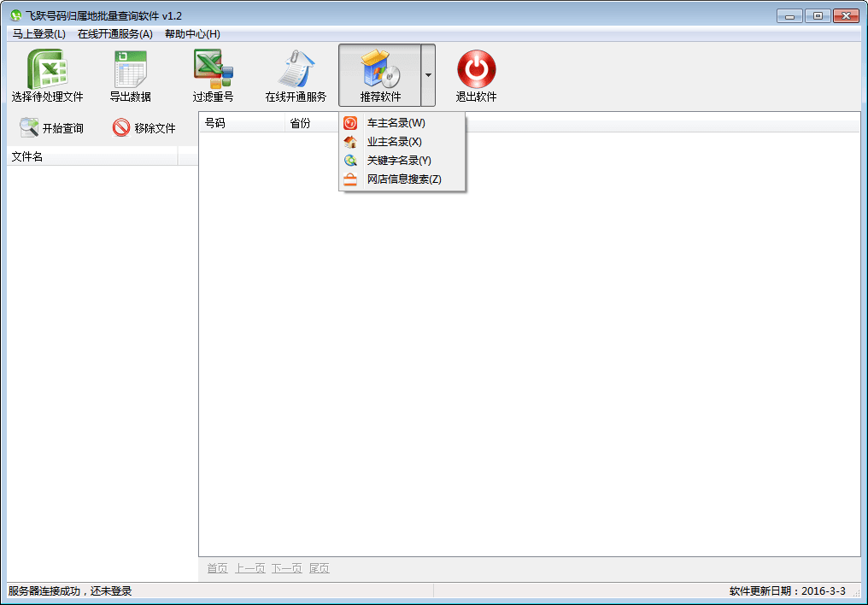The width and height of the screenshot is (868, 605).
Task: Open the 在线开通服务(A) menu in menu bar
Action: click(x=114, y=34)
